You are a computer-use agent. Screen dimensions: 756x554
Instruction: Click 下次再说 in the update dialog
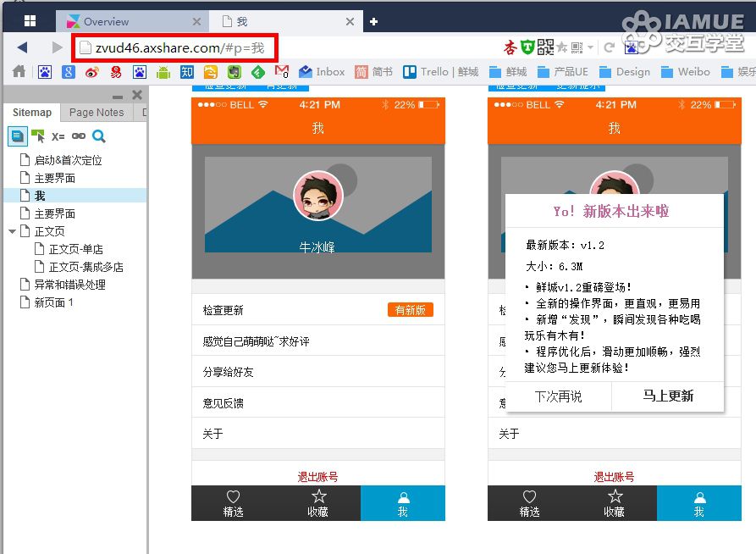coord(558,396)
